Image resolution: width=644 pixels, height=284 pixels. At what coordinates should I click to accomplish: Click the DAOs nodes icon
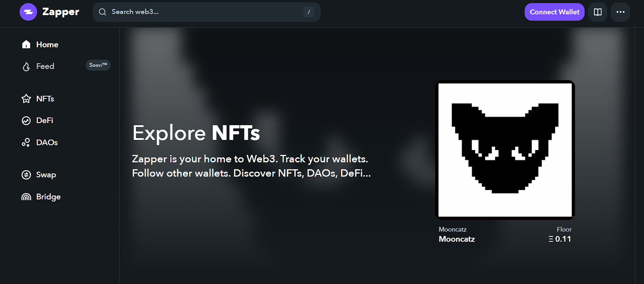click(x=26, y=142)
